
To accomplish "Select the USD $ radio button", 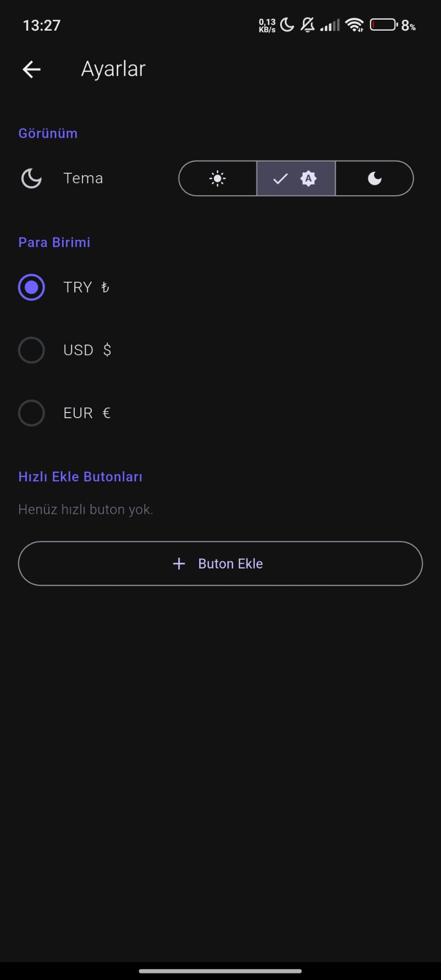I will [32, 350].
